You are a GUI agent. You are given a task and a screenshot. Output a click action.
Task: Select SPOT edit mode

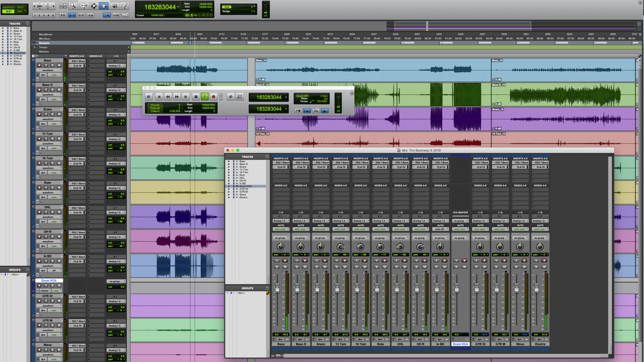pyautogui.click(x=20, y=7)
